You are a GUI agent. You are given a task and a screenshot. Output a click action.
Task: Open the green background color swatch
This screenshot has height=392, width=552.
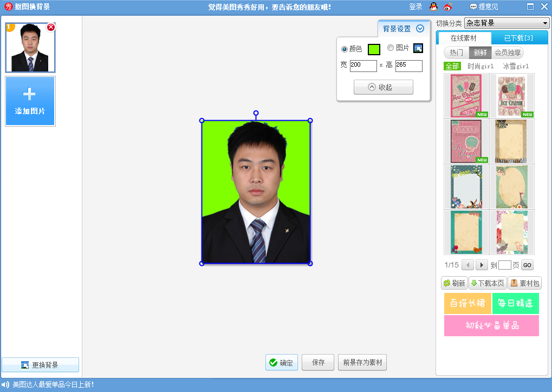pos(374,49)
